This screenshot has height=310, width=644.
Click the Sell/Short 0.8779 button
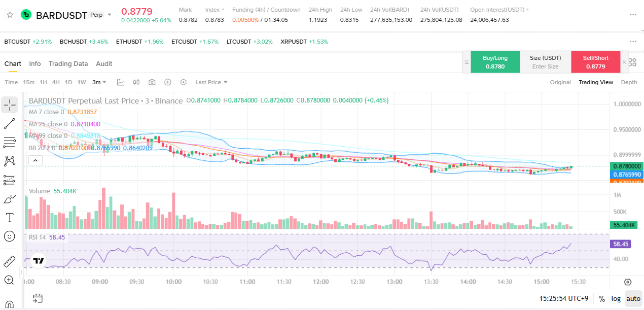595,62
